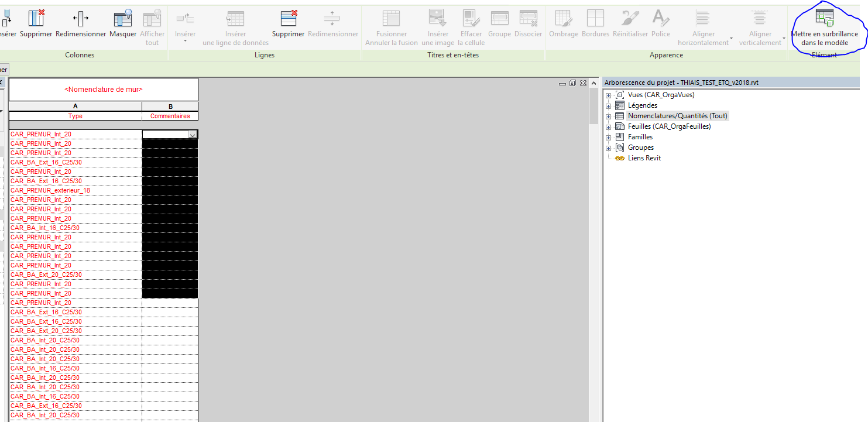Click Commentaires column header
Viewport: 868px width, 422px height.
coord(170,116)
